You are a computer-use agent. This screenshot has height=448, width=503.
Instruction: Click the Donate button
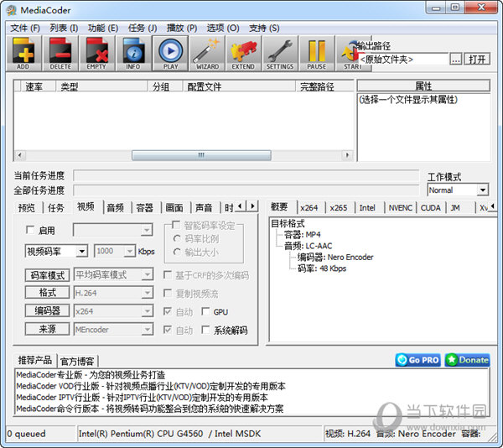click(468, 360)
